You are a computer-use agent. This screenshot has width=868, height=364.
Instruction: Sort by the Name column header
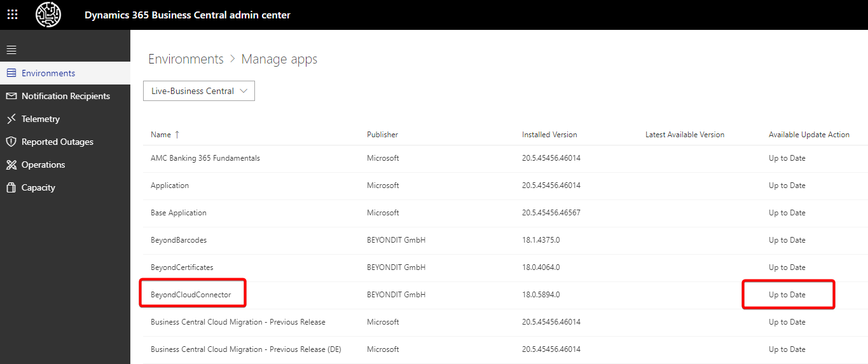pyautogui.click(x=161, y=135)
